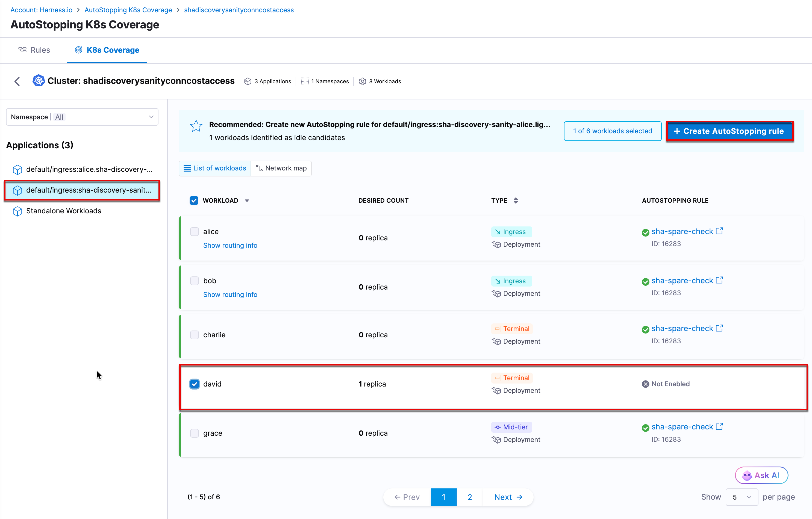Uncheck the david workload checkbox
The height and width of the screenshot is (519, 812).
point(195,384)
